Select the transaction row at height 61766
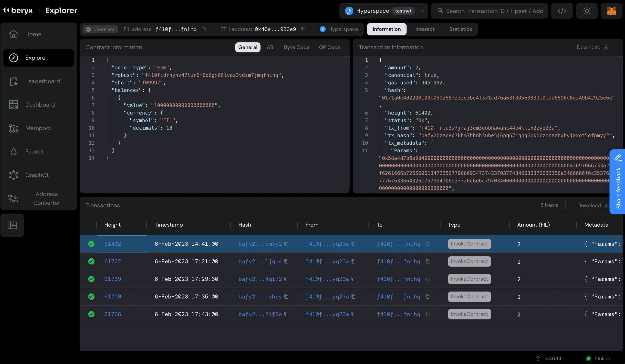Viewport: 625px width, 364px height. tap(186, 314)
